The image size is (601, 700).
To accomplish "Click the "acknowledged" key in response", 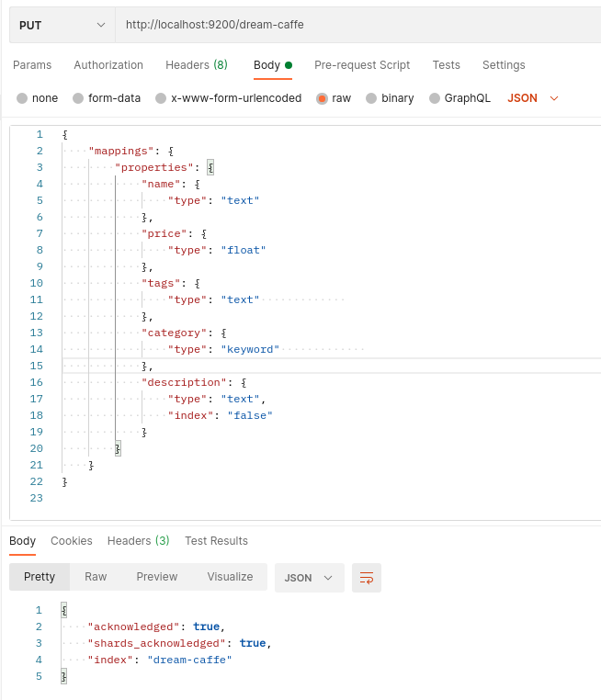I will [133, 627].
